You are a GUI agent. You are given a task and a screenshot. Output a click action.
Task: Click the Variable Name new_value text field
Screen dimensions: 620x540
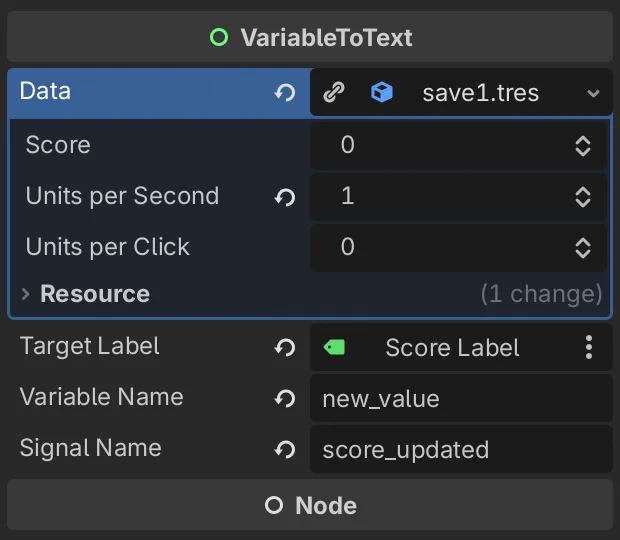[x=461, y=398]
